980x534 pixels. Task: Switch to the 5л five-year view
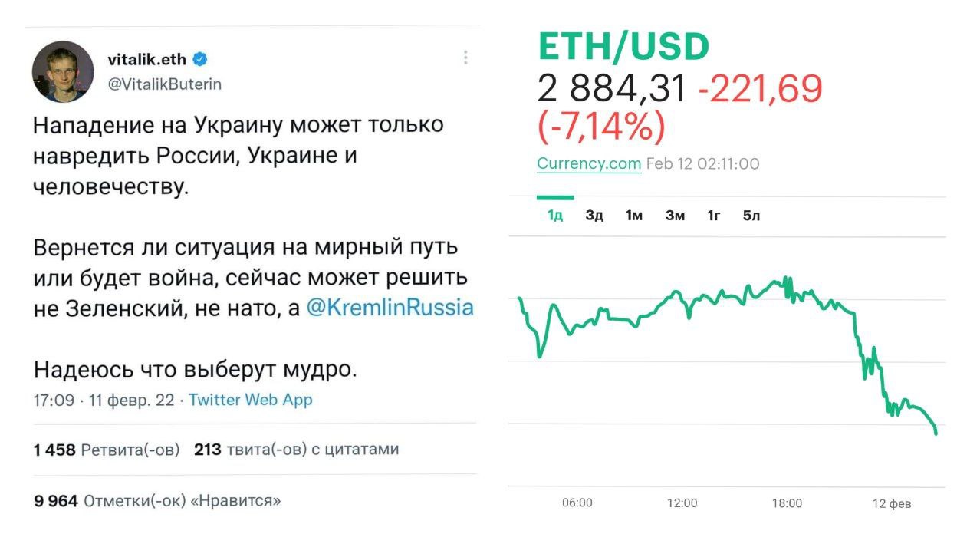tap(751, 216)
